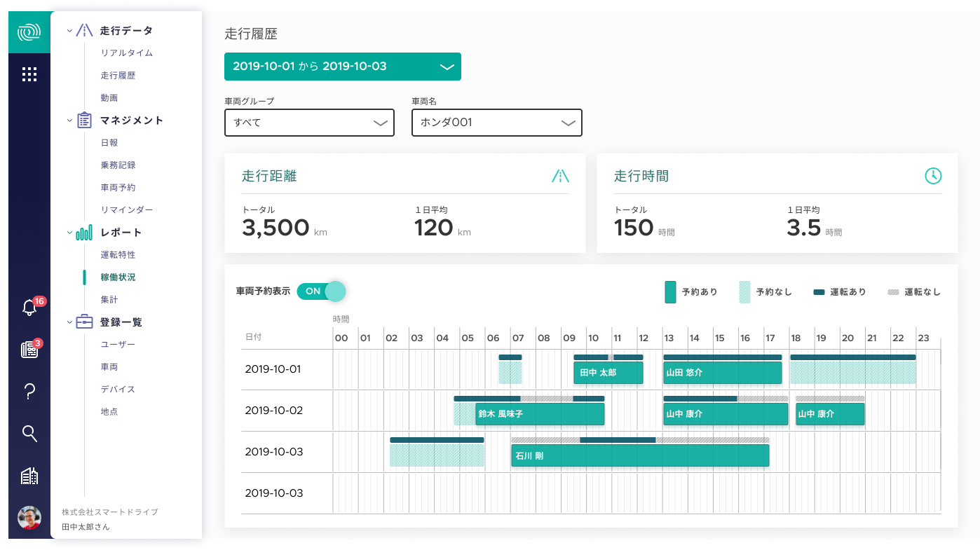Click the documents icon with badge 3

pos(29,350)
